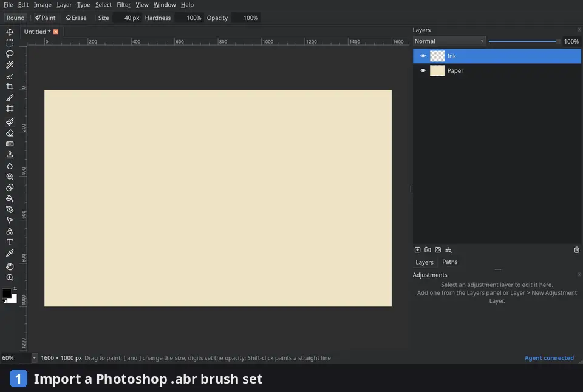This screenshot has height=392, width=583.
Task: Switch to Paint mode
Action: pyautogui.click(x=45, y=18)
